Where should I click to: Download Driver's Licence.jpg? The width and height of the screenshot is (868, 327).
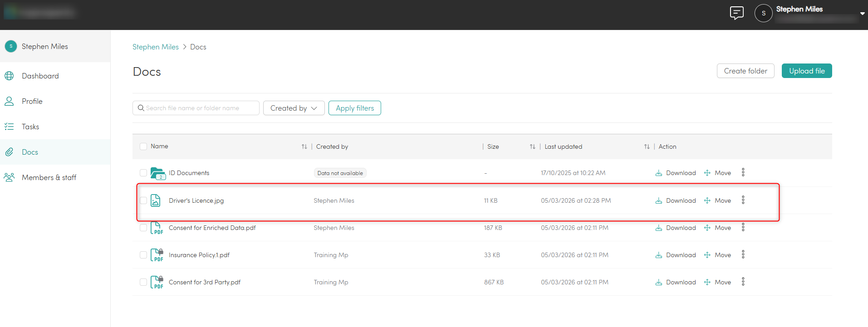676,200
